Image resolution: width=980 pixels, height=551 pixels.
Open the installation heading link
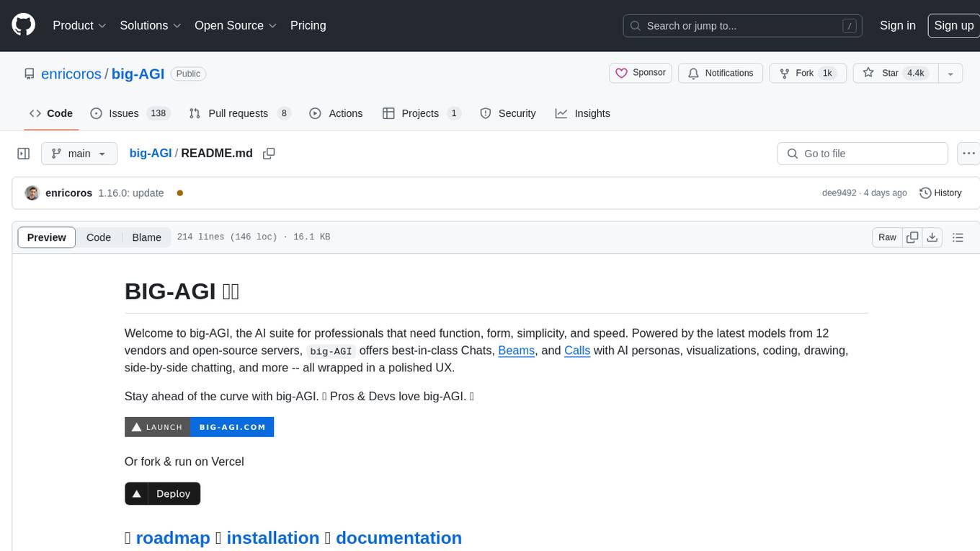pos(272,538)
